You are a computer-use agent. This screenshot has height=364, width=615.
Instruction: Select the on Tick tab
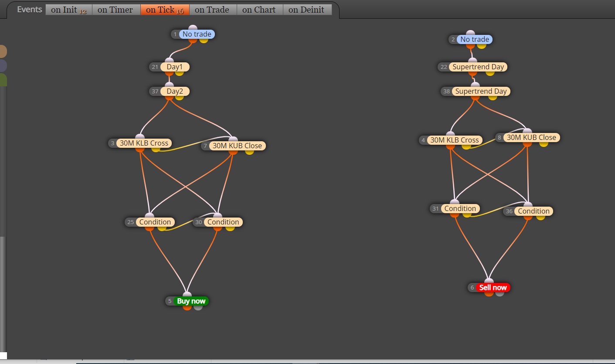[x=165, y=10]
